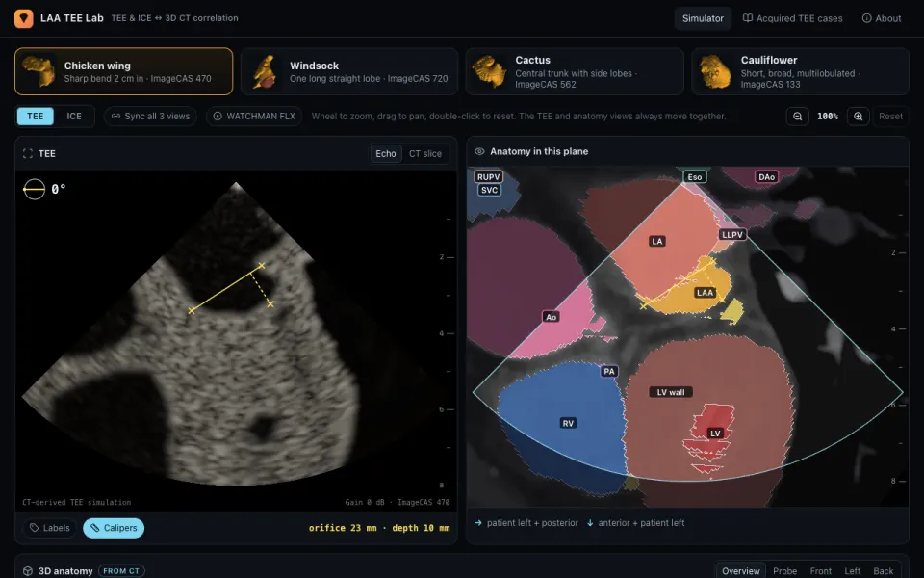This screenshot has height=578, width=924.
Task: Click the anterior + patient left legend
Action: (635, 523)
